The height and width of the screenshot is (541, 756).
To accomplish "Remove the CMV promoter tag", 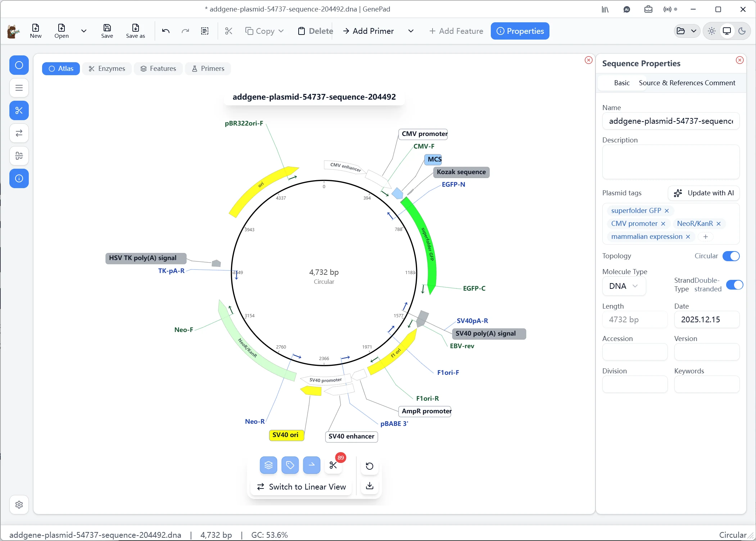I will pos(663,224).
